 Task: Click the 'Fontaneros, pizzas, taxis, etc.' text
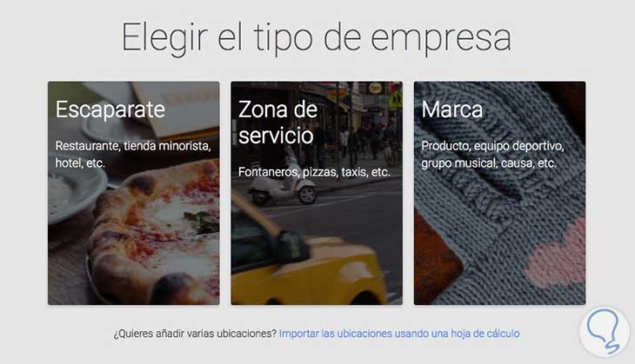[314, 172]
